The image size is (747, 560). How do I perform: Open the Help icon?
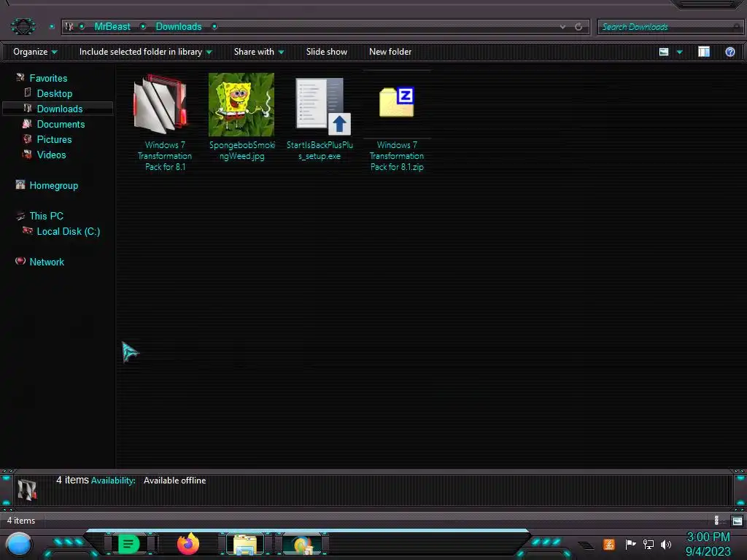[729, 52]
